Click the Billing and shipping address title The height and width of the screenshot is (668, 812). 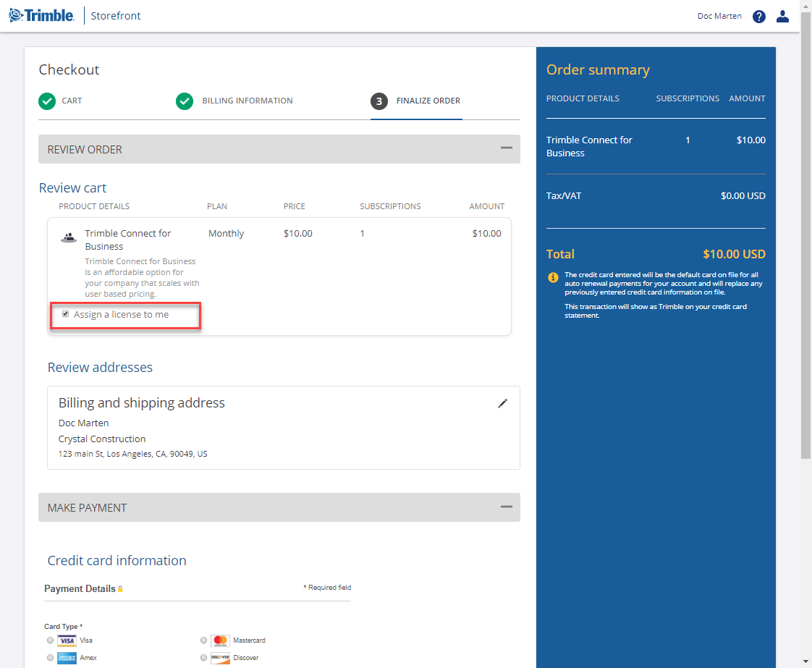(x=141, y=403)
